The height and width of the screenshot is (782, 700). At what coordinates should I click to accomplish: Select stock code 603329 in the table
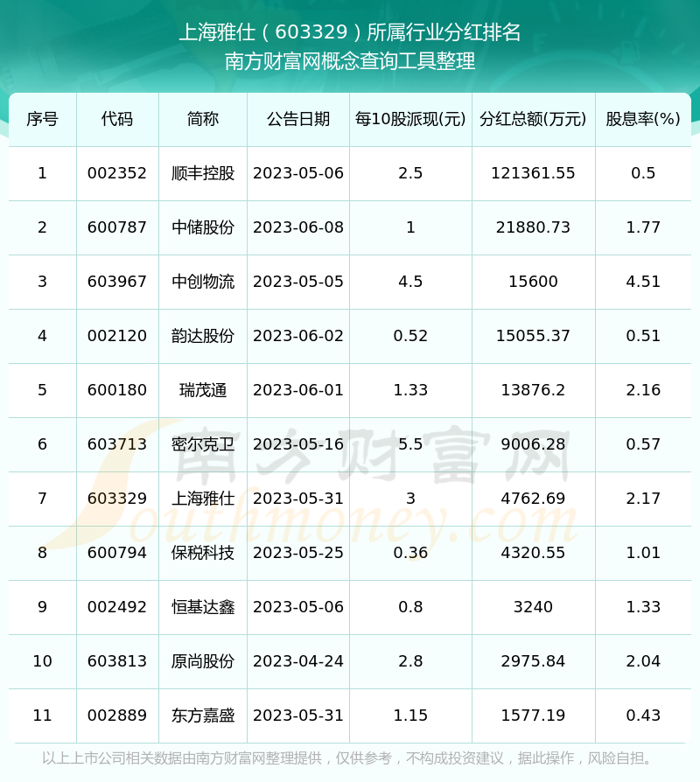click(117, 499)
